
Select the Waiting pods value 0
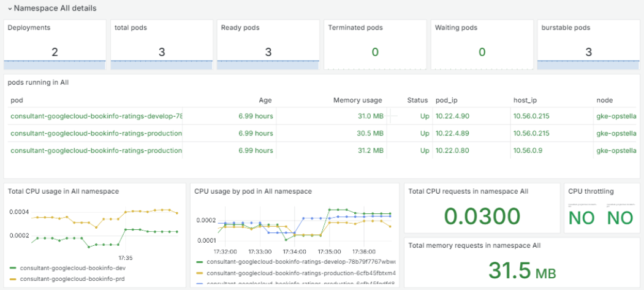[x=482, y=52]
